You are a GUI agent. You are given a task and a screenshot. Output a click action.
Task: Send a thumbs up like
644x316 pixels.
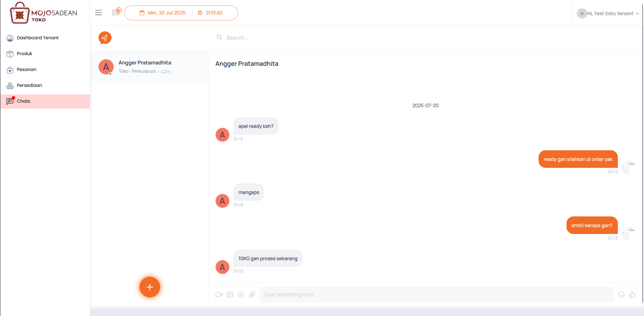[x=632, y=295]
